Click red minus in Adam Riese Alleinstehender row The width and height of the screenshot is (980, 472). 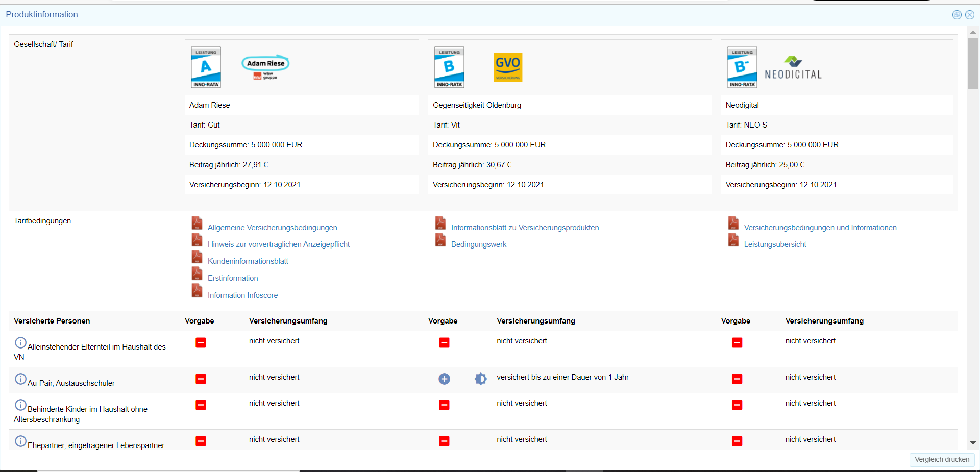click(201, 343)
